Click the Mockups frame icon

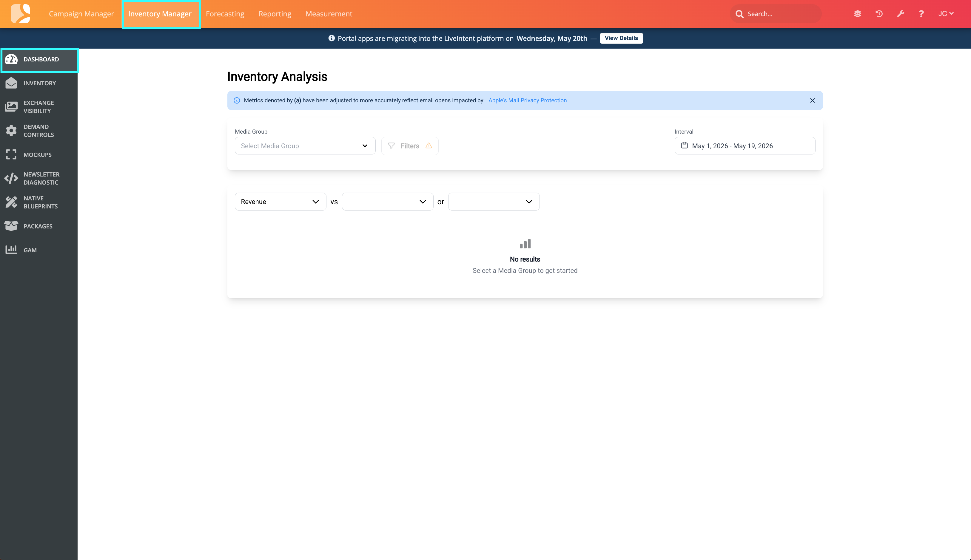pyautogui.click(x=11, y=155)
